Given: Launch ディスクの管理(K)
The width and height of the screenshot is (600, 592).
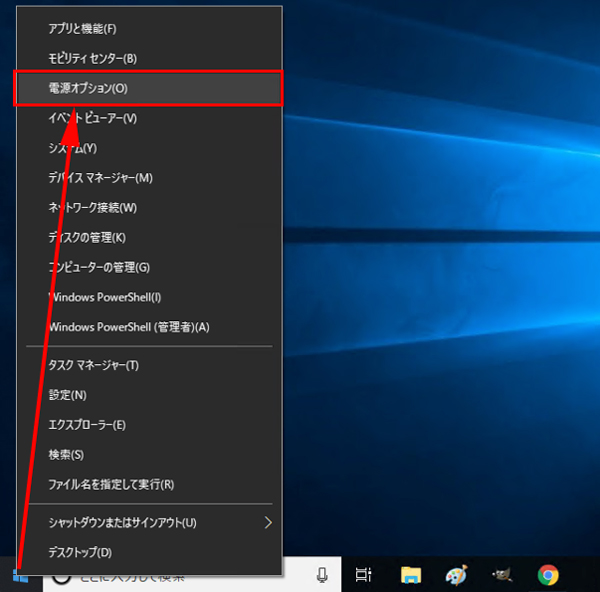Looking at the screenshot, I should point(149,238).
